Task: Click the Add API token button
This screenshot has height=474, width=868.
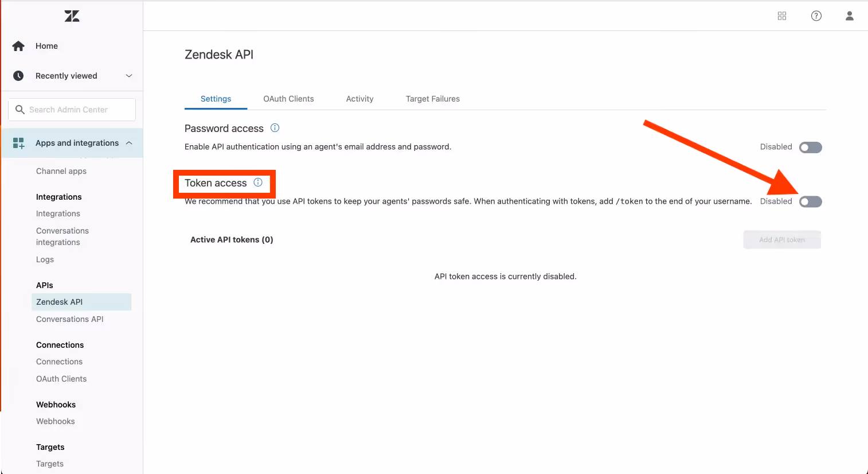Action: (782, 240)
